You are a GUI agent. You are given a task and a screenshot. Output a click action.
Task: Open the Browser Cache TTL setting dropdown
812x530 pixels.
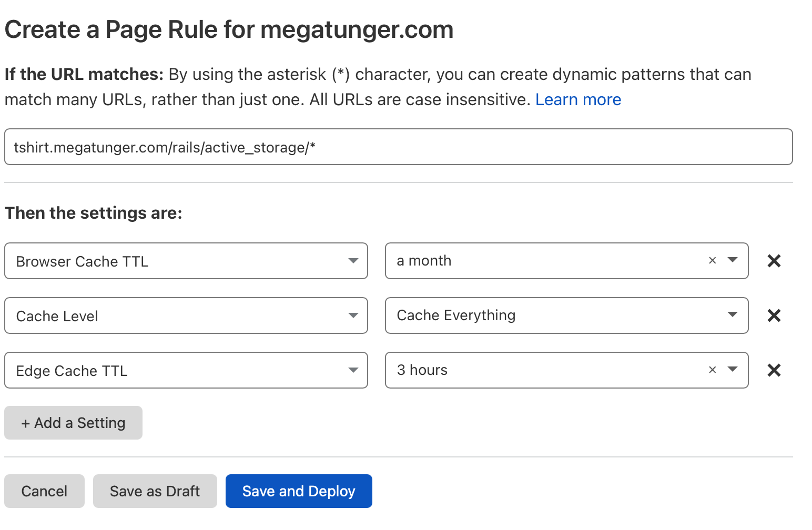(186, 261)
